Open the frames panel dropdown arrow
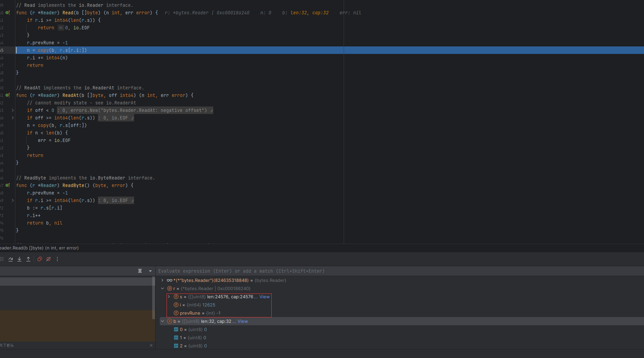The height and width of the screenshot is (358, 644). [150, 271]
